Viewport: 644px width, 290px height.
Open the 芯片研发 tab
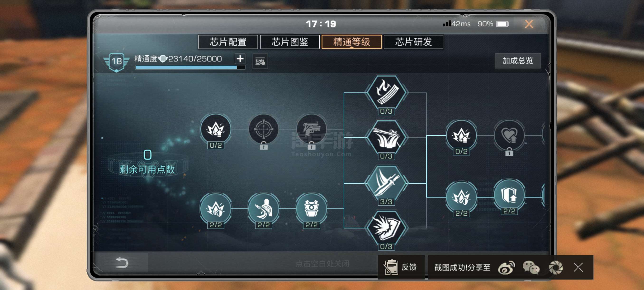(x=413, y=42)
